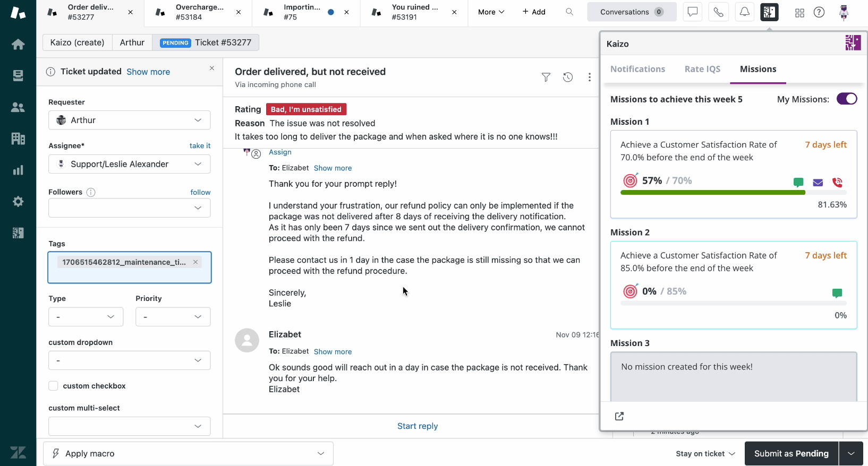Open the Help question mark icon
868x466 pixels.
819,12
